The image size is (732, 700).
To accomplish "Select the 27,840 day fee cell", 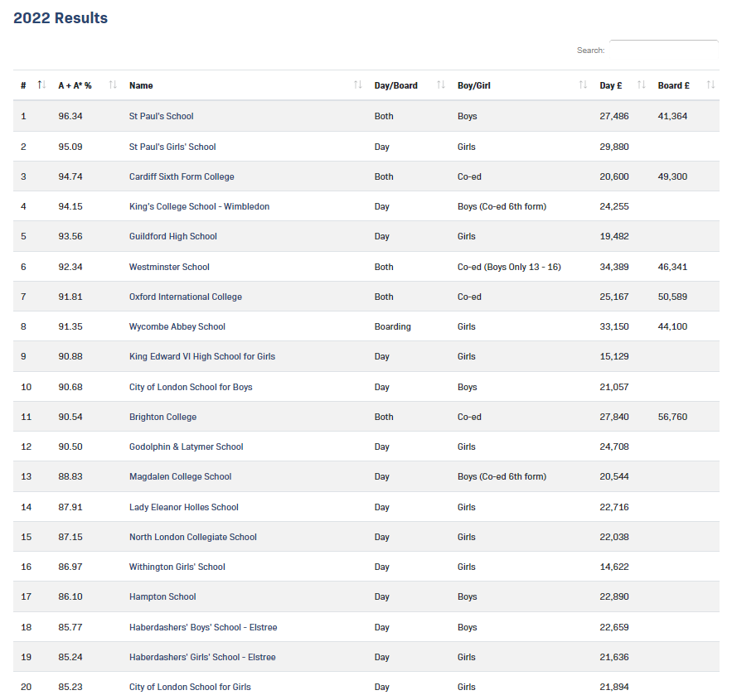I will 614,418.
